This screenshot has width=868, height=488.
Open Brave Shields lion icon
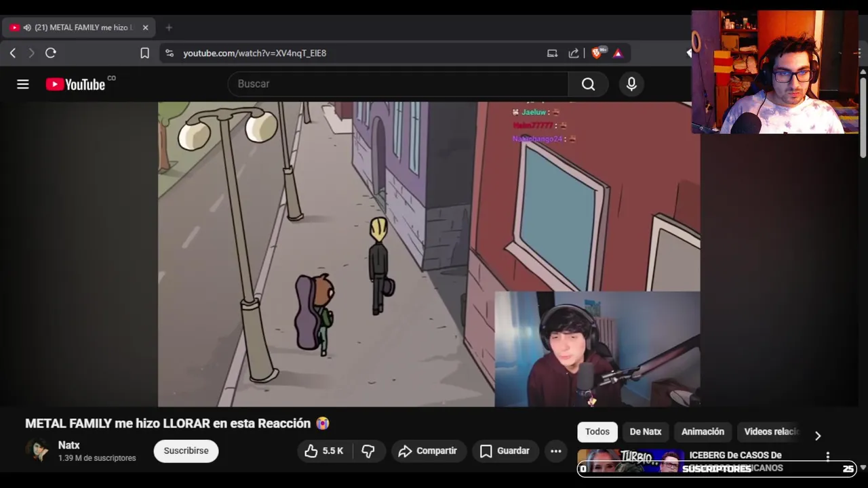tap(597, 53)
